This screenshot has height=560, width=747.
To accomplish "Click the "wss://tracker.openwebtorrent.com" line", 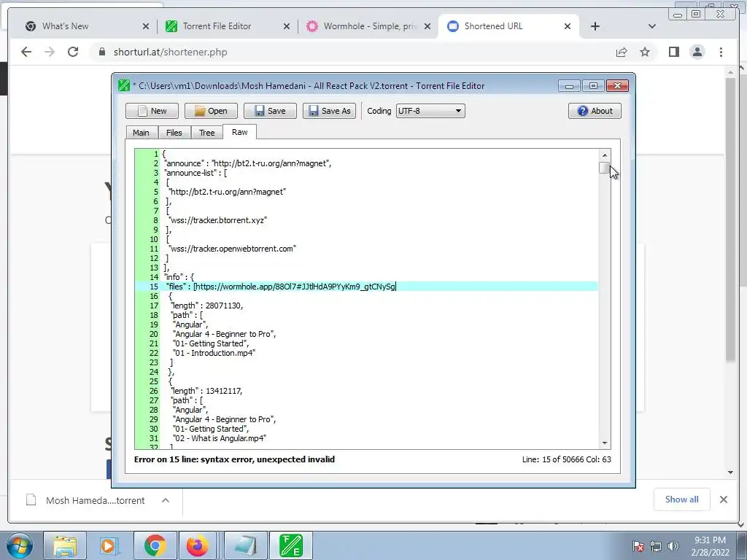I will [232, 249].
